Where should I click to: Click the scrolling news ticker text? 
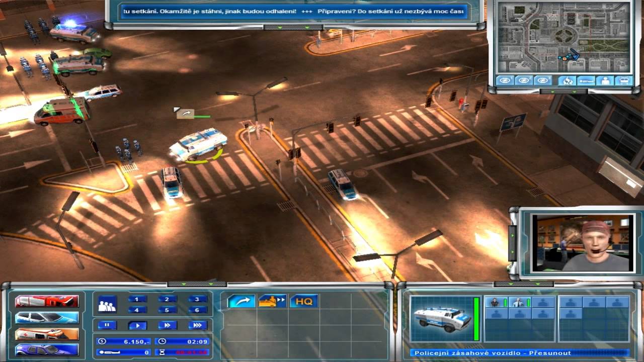(x=295, y=12)
